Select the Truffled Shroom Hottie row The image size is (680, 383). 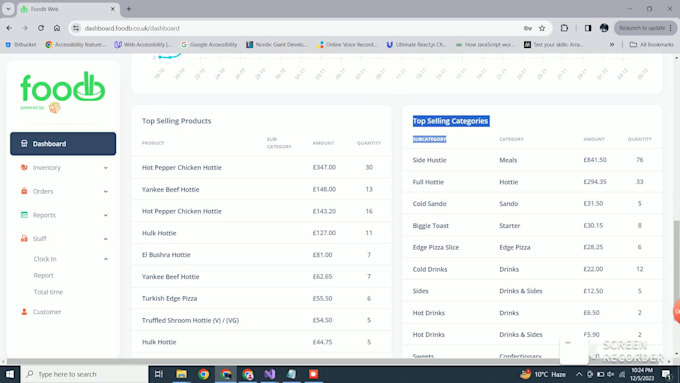262,320
